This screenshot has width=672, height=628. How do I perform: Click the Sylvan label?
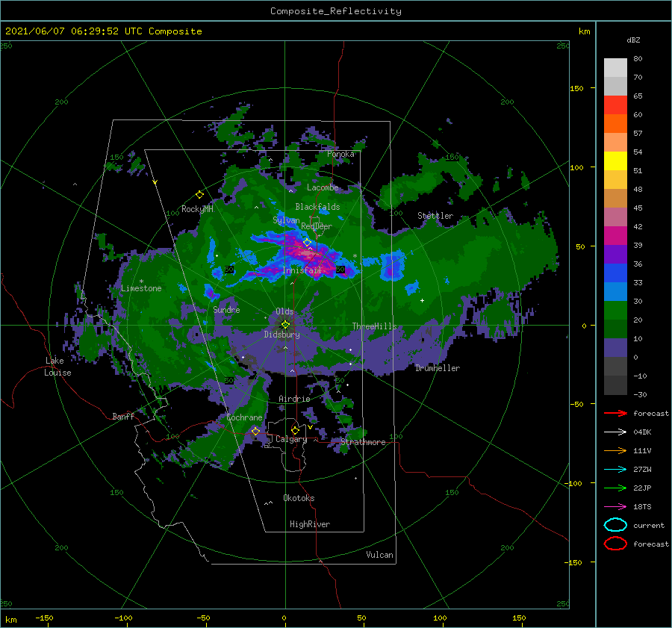pos(286,220)
